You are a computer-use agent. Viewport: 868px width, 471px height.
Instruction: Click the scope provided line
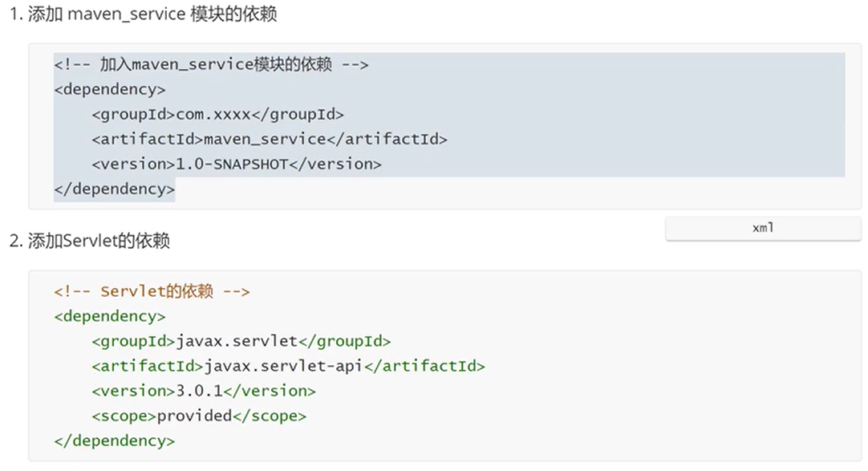(x=199, y=416)
